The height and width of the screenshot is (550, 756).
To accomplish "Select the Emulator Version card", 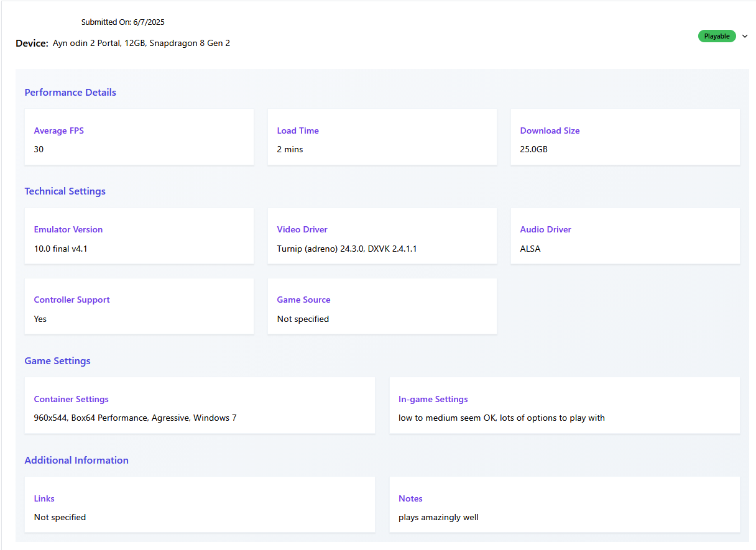I will [x=139, y=236].
